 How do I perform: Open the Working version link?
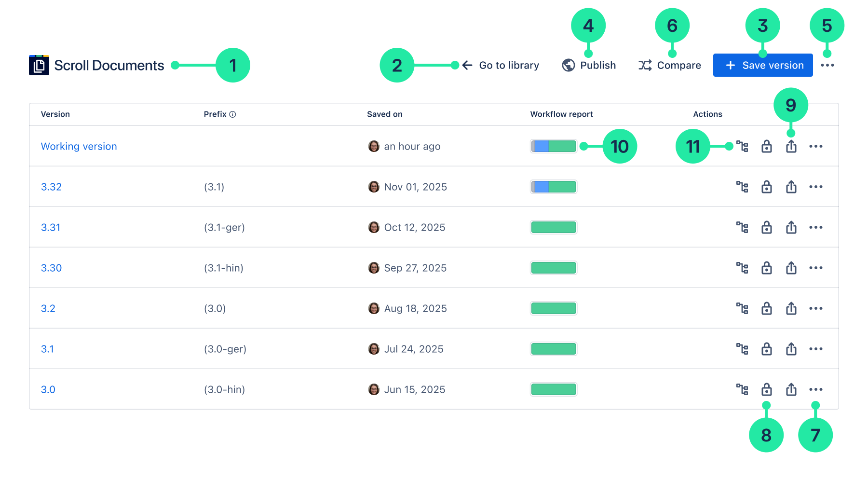coord(79,146)
